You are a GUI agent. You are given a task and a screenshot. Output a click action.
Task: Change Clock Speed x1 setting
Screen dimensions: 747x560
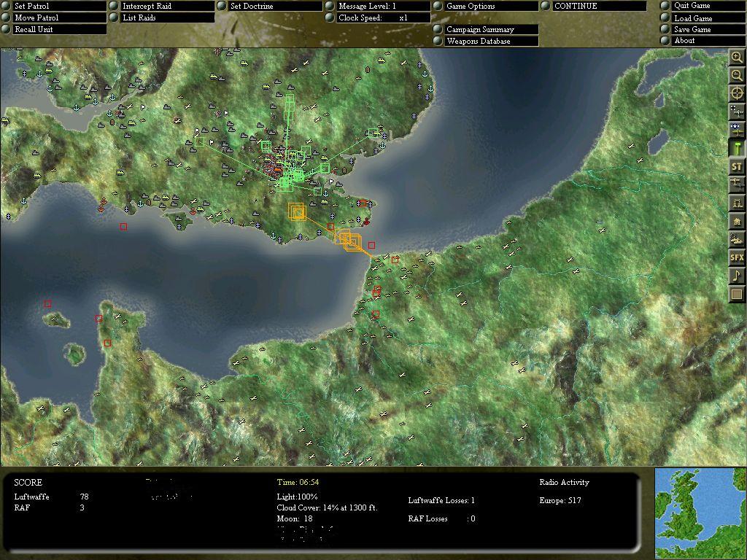coord(378,17)
